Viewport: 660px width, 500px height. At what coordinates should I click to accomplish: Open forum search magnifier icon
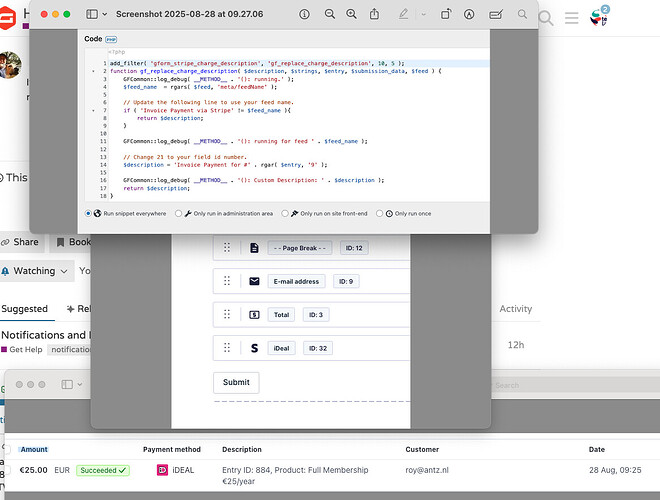546,18
